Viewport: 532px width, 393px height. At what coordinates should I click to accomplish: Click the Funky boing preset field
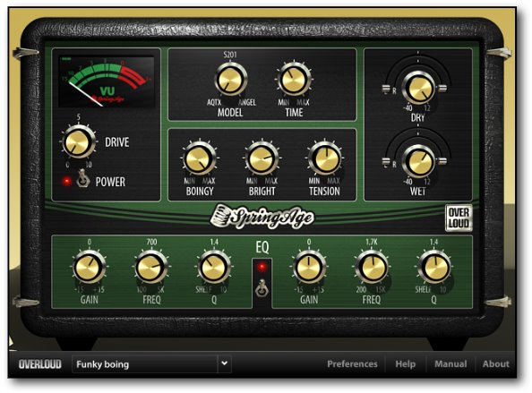(144, 364)
